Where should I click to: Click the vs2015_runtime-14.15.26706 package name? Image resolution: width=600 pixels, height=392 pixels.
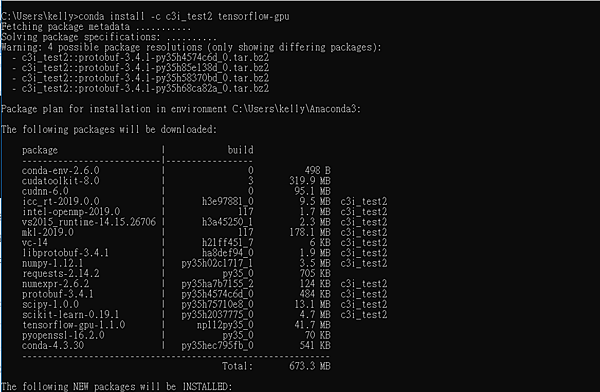click(89, 222)
